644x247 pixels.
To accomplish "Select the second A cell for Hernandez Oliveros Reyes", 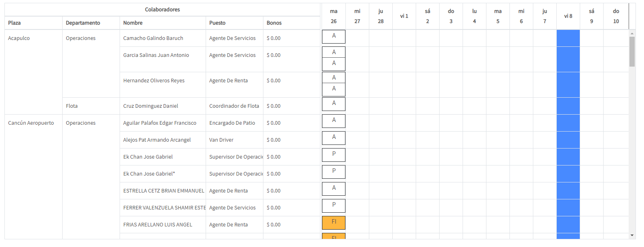I will 333,88.
